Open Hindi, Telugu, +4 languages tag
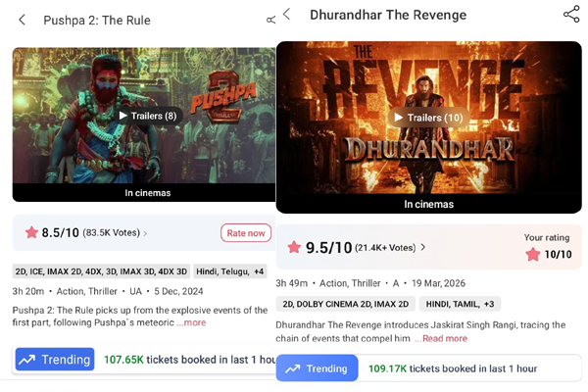Viewport: 588px width, 392px height. (x=230, y=271)
